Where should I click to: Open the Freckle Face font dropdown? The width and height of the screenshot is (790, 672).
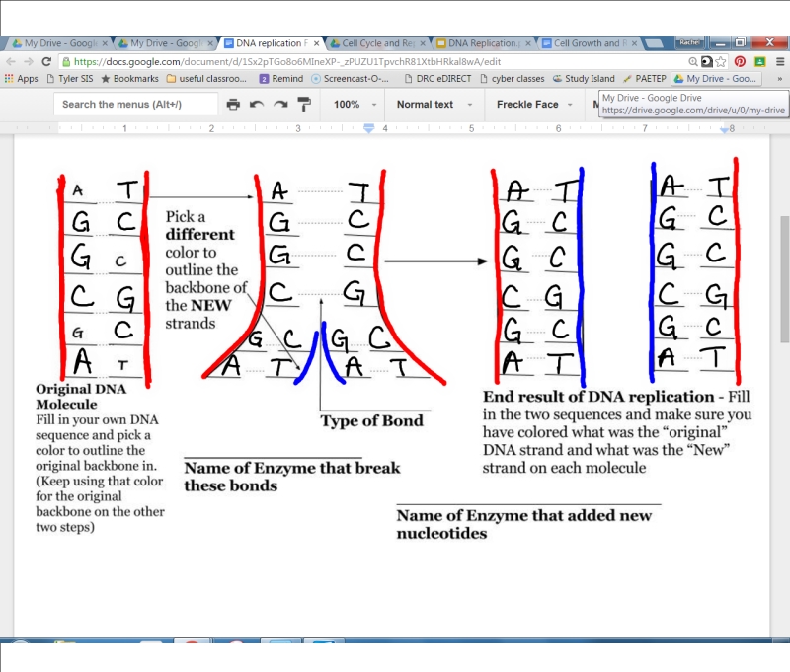(x=534, y=105)
